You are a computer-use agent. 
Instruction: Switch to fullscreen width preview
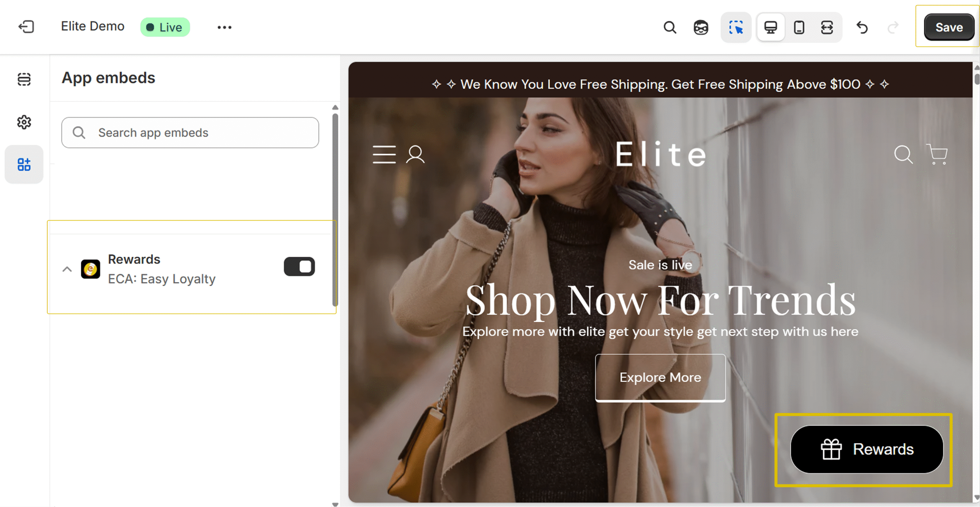point(827,27)
